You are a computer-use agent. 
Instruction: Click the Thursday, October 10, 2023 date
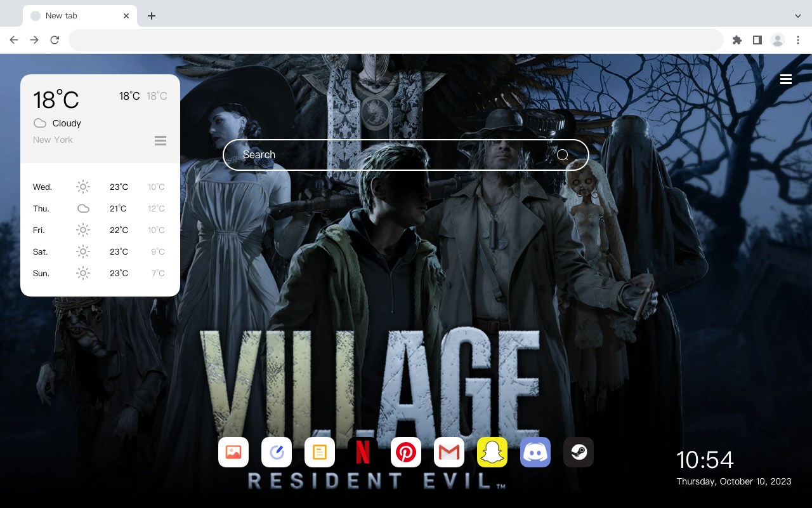[x=734, y=481]
